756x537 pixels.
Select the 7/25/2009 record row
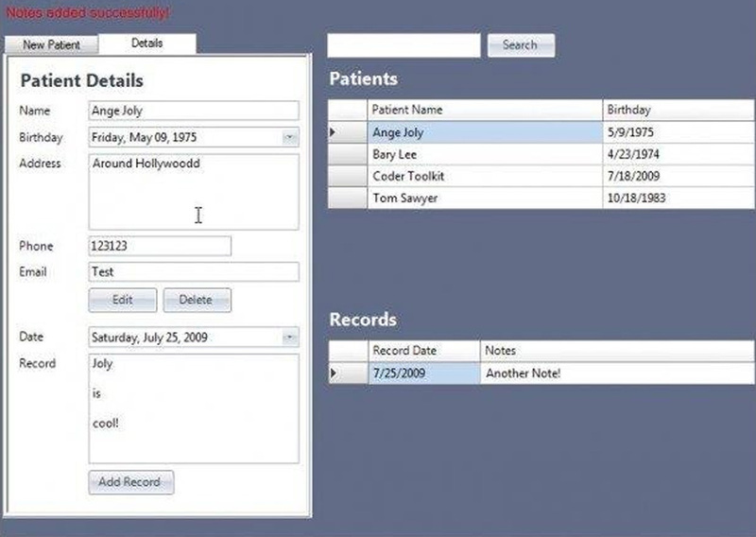coord(423,373)
